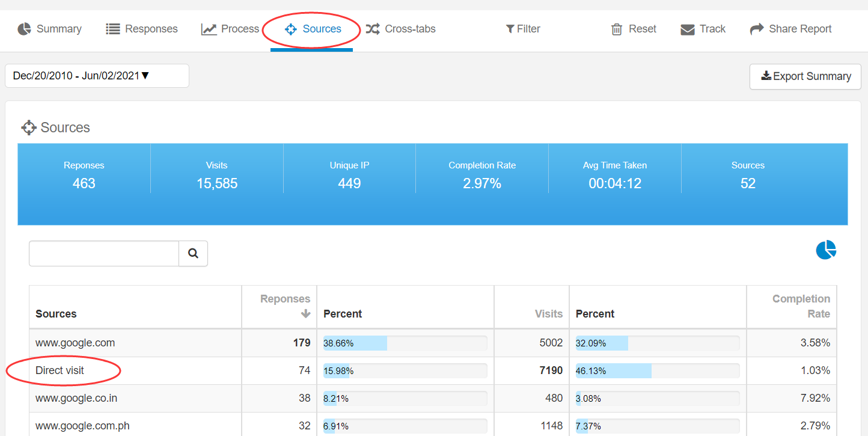The image size is (868, 436).
Task: Click the Share Report arrow icon
Action: coord(756,29)
